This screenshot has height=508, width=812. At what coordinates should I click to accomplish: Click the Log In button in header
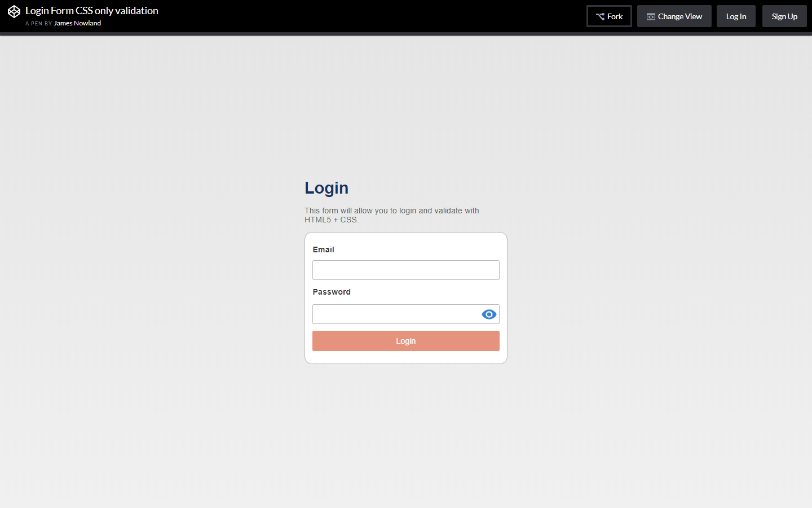point(736,16)
